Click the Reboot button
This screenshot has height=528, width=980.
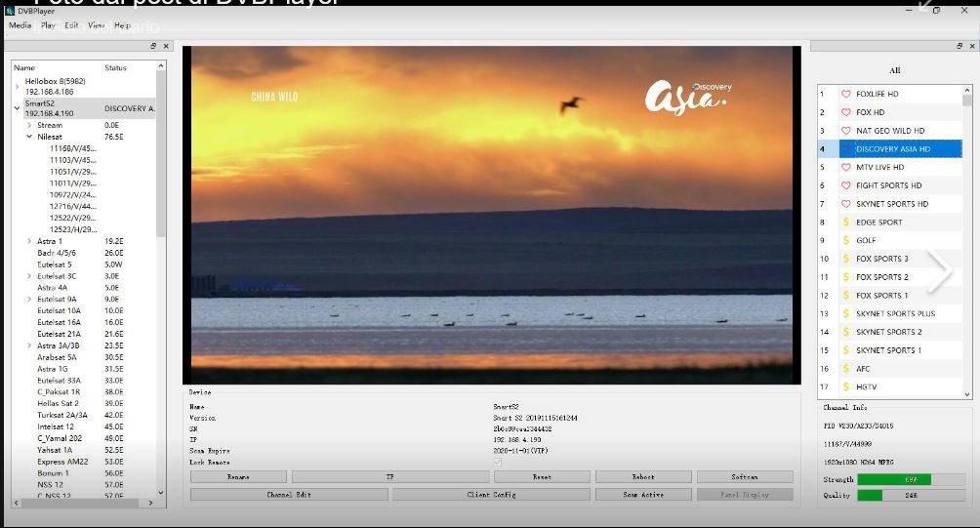tap(643, 477)
